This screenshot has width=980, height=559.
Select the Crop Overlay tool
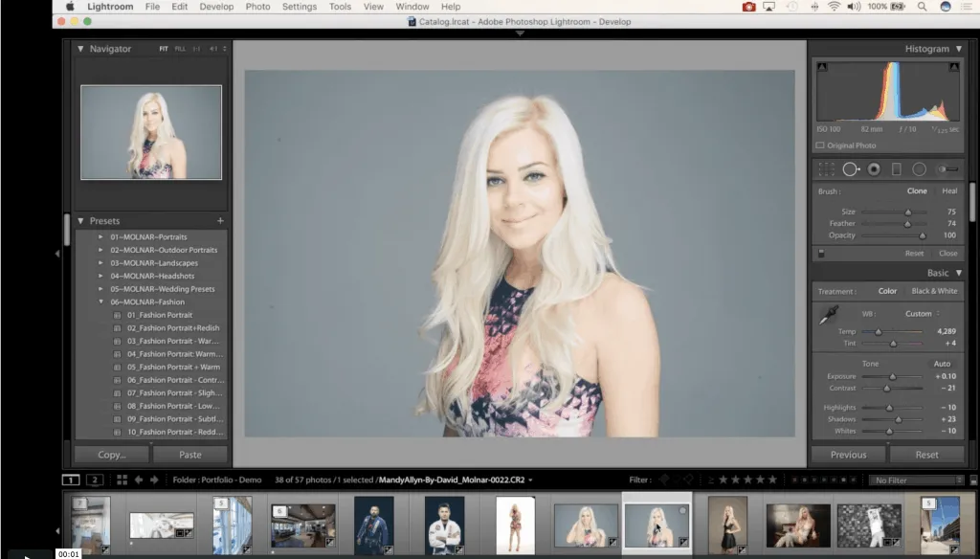point(826,168)
